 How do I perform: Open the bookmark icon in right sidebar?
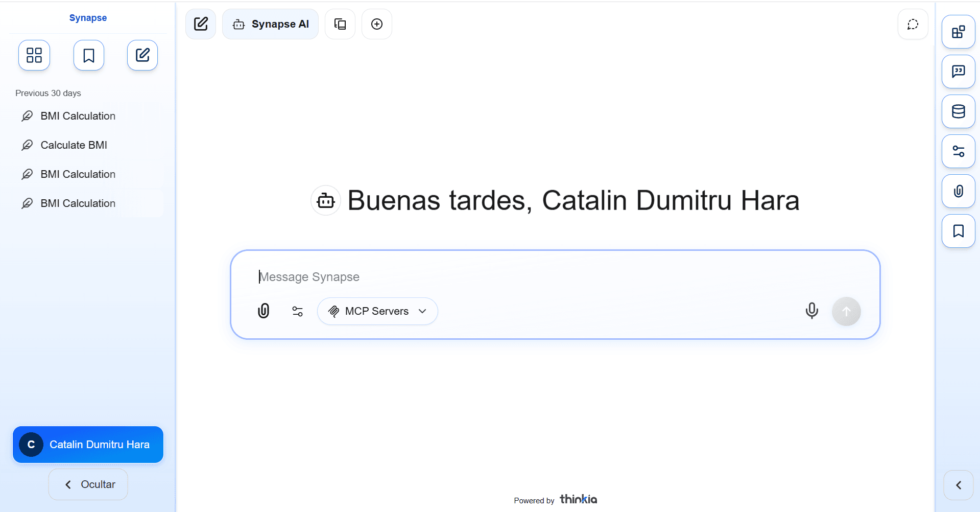(959, 231)
